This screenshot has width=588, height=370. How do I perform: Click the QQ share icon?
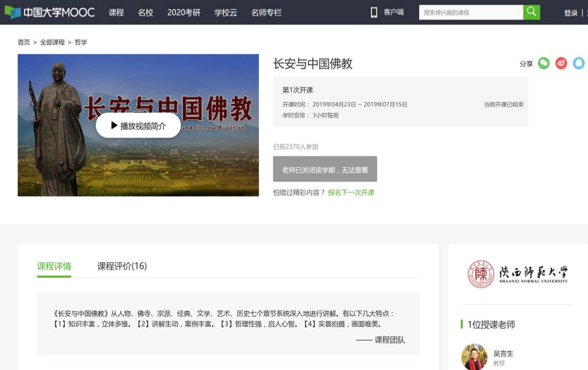[x=578, y=63]
